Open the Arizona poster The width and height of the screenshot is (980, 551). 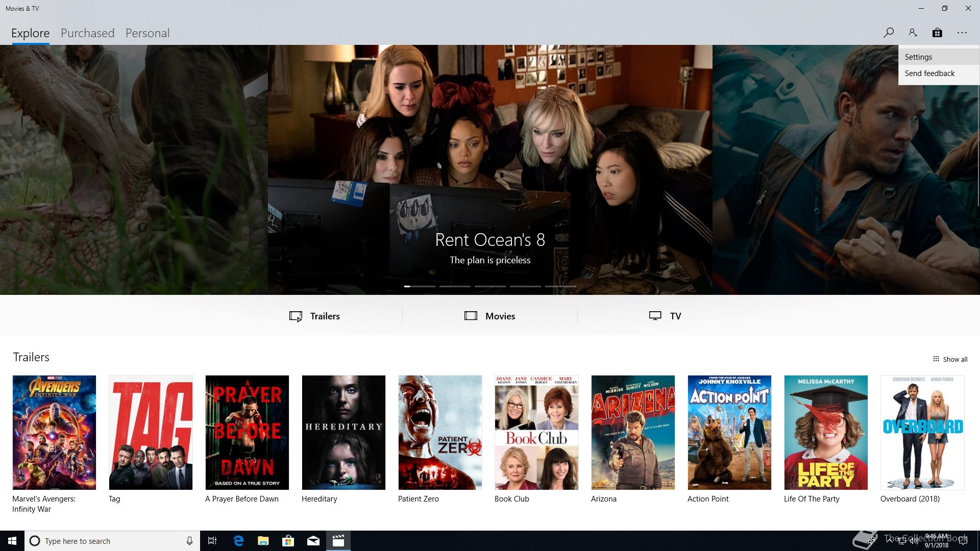click(633, 433)
